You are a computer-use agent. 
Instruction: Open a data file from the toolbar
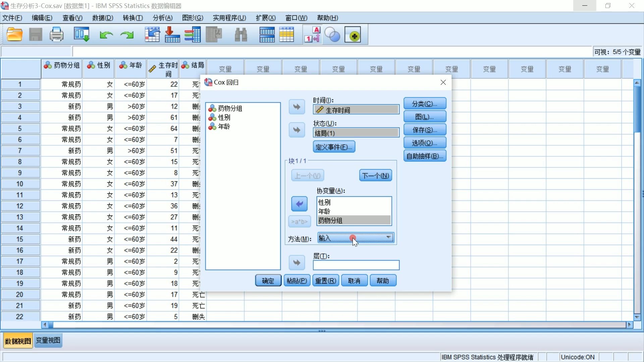[x=14, y=34]
